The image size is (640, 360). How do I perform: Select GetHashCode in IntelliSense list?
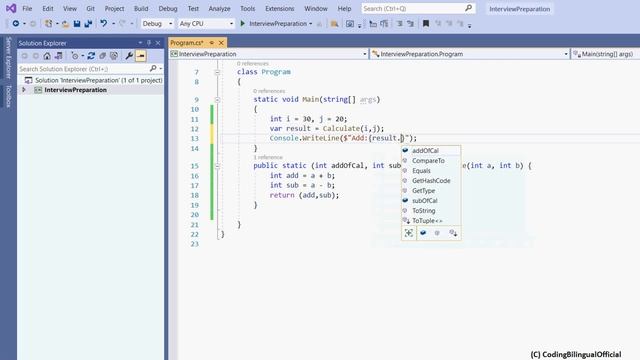click(x=431, y=181)
